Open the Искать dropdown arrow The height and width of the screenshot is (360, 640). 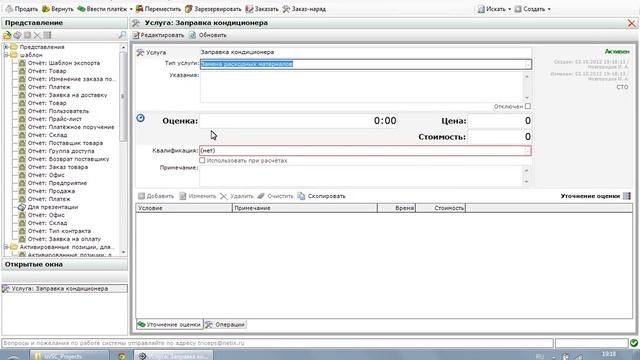509,9
